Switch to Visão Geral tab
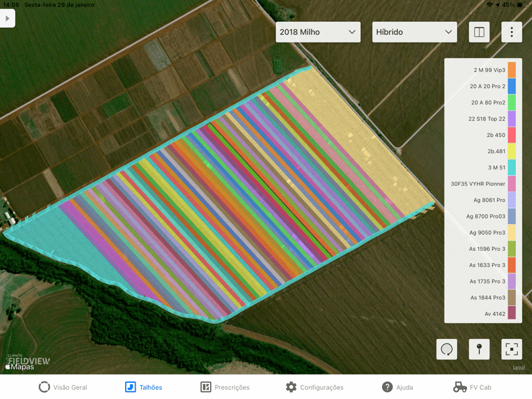Image resolution: width=532 pixels, height=399 pixels. (63, 387)
